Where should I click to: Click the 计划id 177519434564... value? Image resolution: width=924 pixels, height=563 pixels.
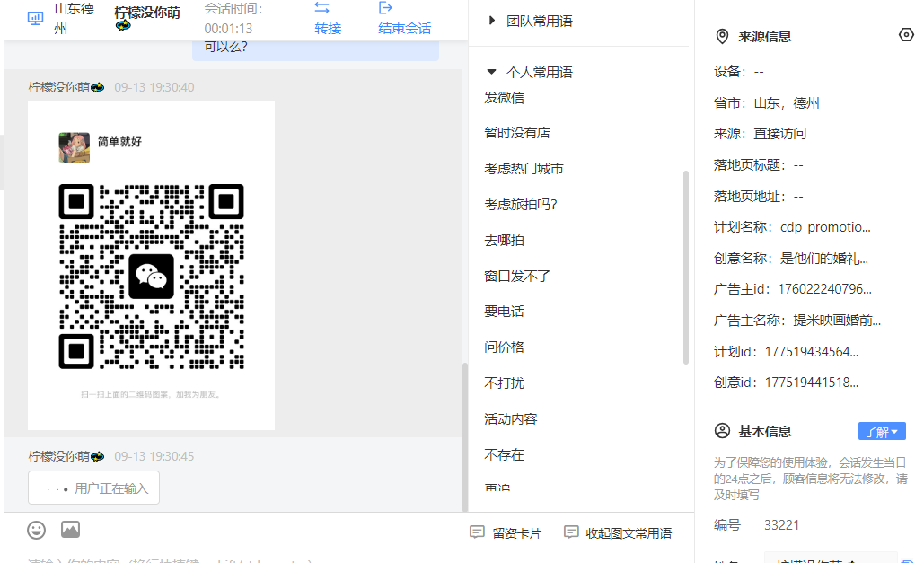(x=812, y=352)
